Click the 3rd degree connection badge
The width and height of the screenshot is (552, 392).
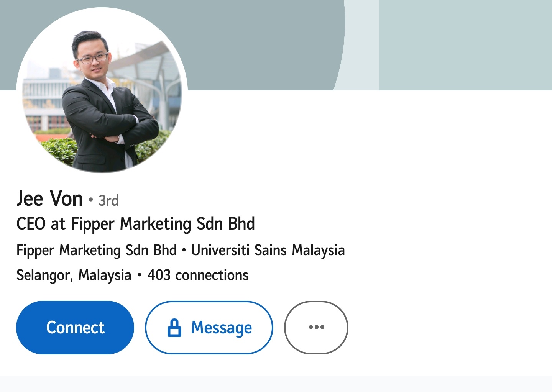click(108, 200)
